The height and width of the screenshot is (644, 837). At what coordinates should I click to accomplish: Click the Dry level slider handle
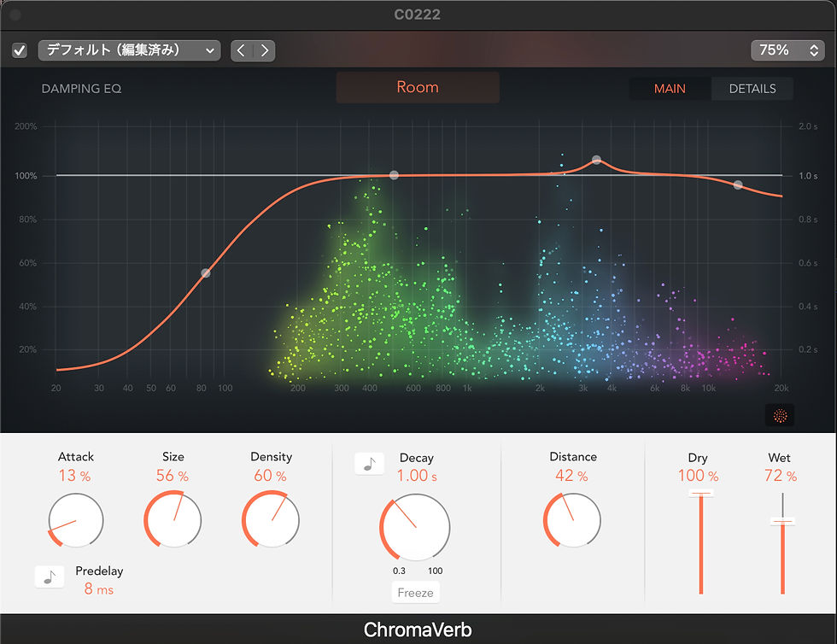(700, 494)
